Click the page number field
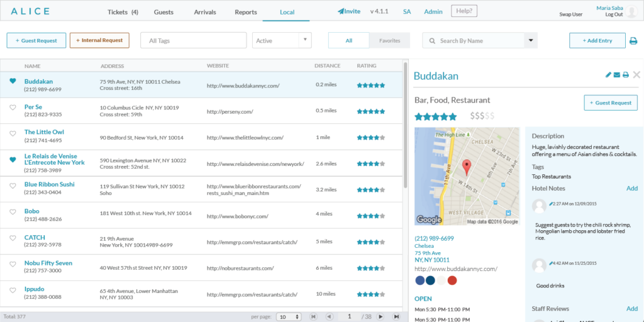Viewport: 644px width, 322px height. coord(350,317)
